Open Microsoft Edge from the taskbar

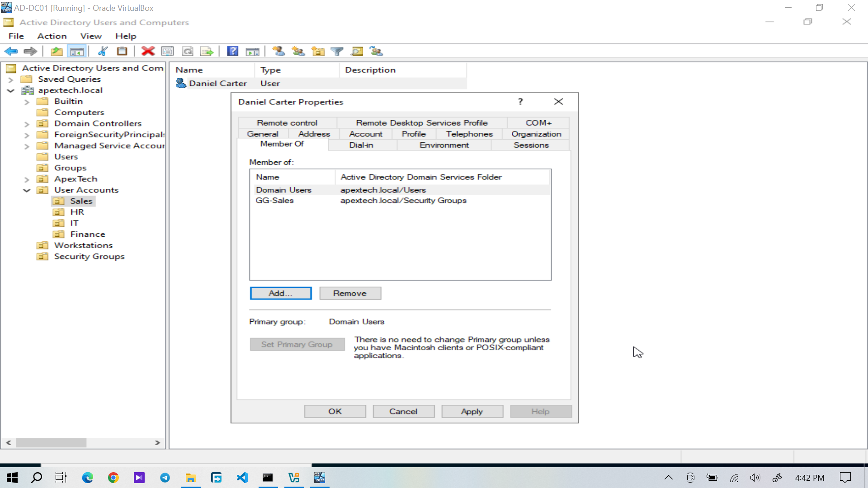87,478
